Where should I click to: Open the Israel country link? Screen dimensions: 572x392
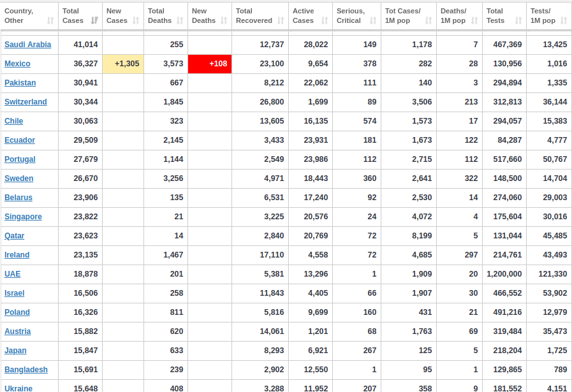(x=14, y=293)
